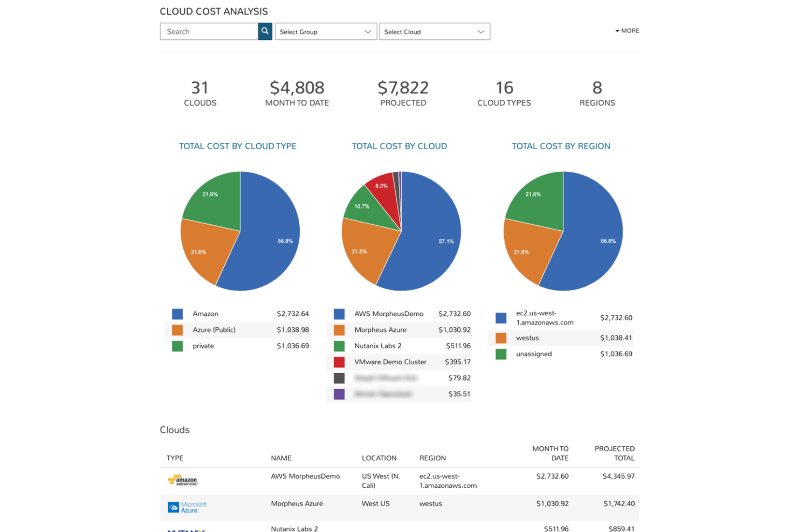Click the TOTAL COST BY REGION chart title
The width and height of the screenshot is (798, 532).
[x=561, y=146]
